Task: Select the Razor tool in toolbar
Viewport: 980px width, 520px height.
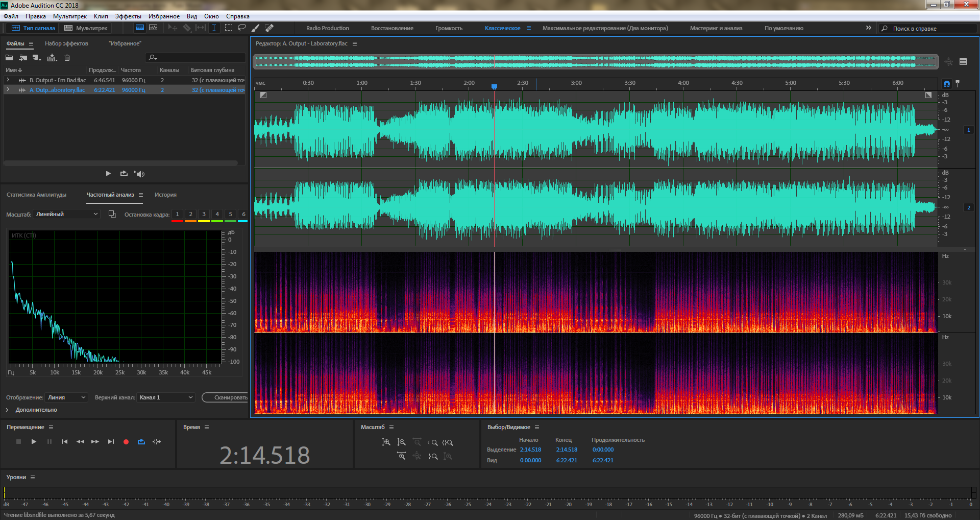Action: [187, 28]
